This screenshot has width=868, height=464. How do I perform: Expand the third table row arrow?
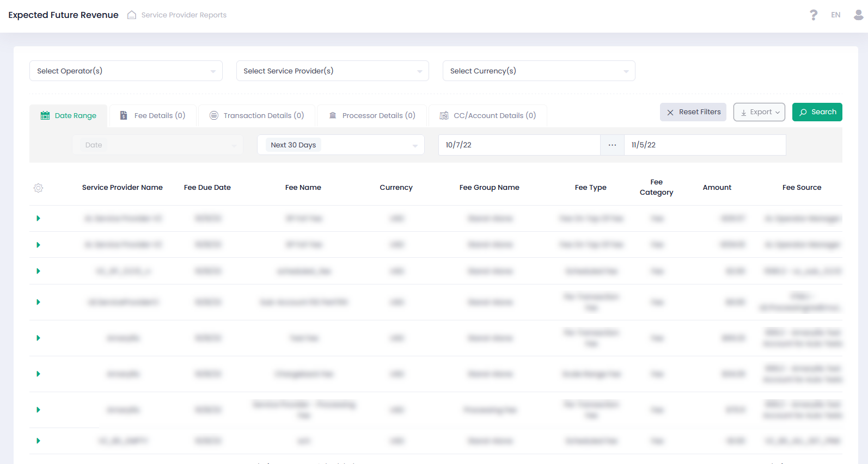tap(38, 271)
